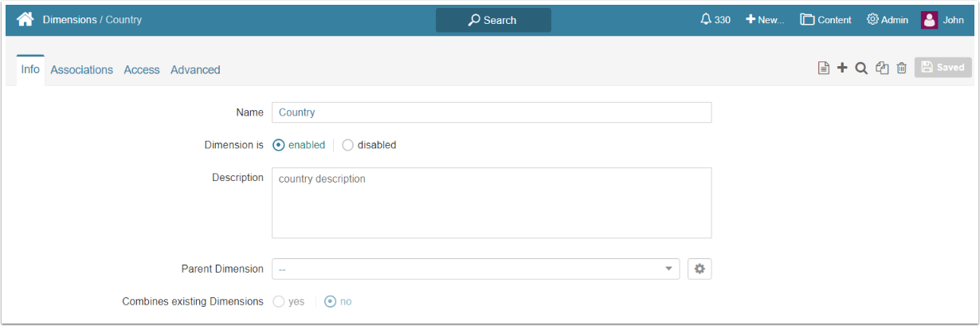Set Dimension to disabled
Viewport: 980px width, 326px height.
click(347, 145)
